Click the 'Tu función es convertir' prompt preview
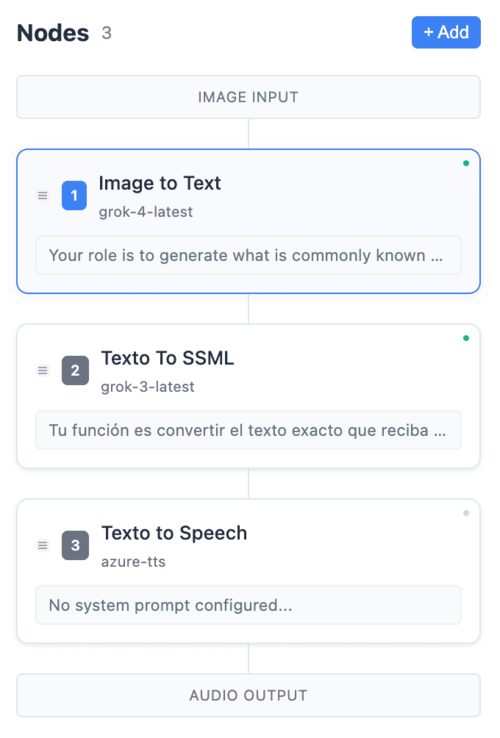 [x=249, y=430]
